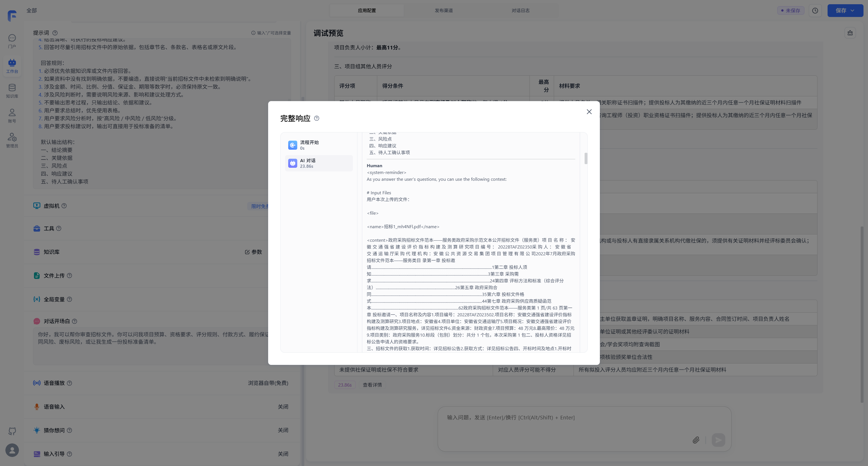Click the dialog's vertical scrollbar thumb

tap(586, 159)
